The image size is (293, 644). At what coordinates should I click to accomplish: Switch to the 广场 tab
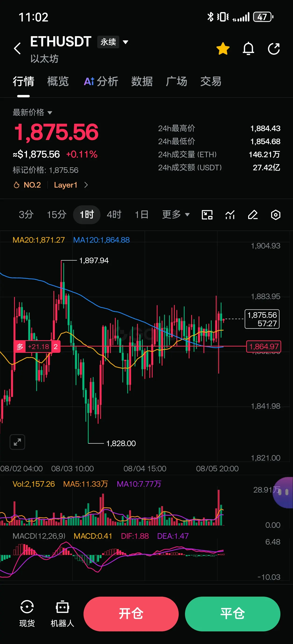pos(177,81)
